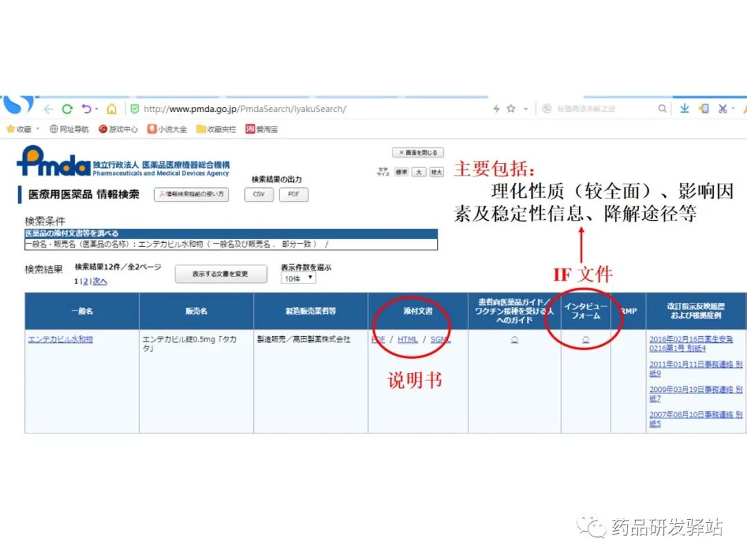Open the 表示件数 10件 dropdown
The image size is (747, 560).
click(x=298, y=279)
